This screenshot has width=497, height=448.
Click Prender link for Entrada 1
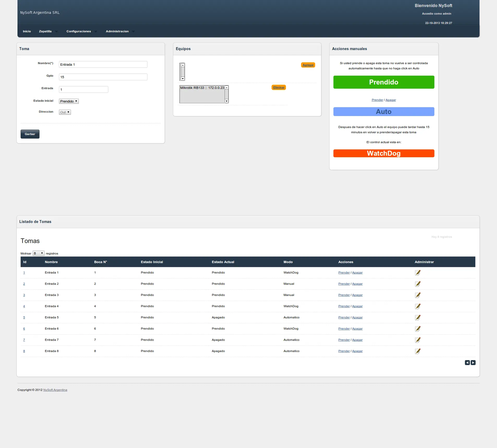tap(344, 273)
